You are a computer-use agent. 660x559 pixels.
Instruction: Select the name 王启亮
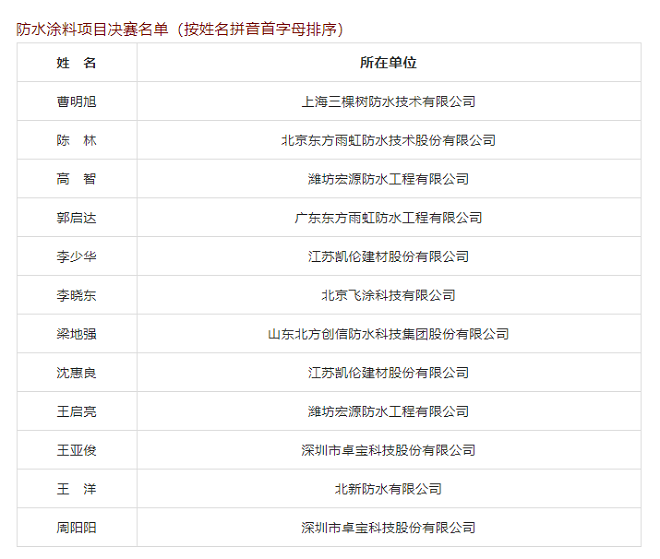[76, 411]
